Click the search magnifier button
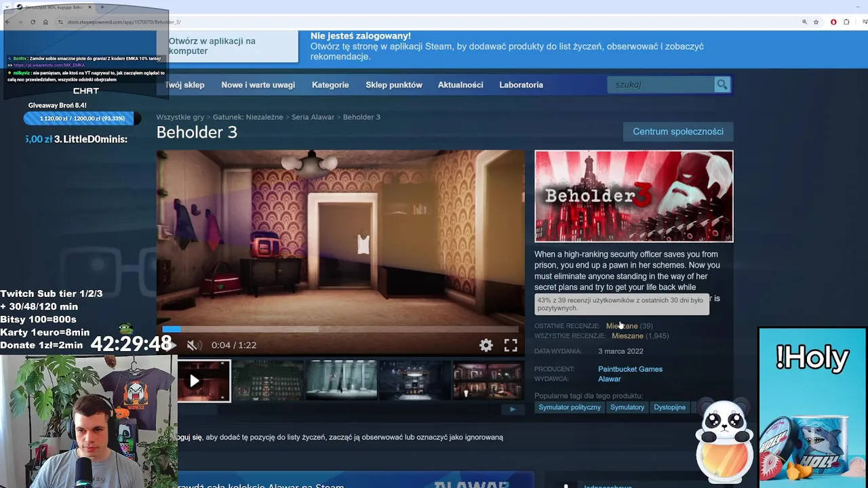This screenshot has width=868, height=488. [x=722, y=85]
